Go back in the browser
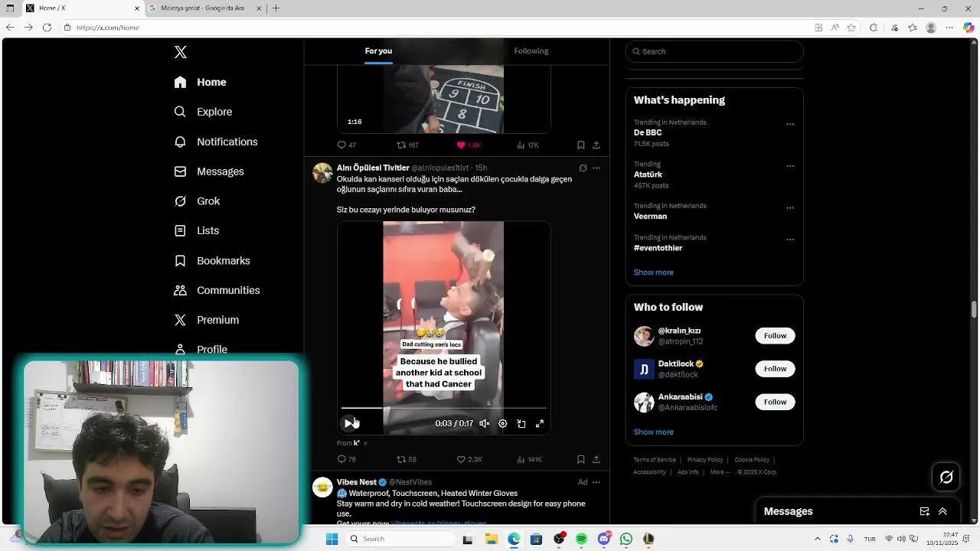This screenshot has width=980, height=551. click(x=10, y=28)
